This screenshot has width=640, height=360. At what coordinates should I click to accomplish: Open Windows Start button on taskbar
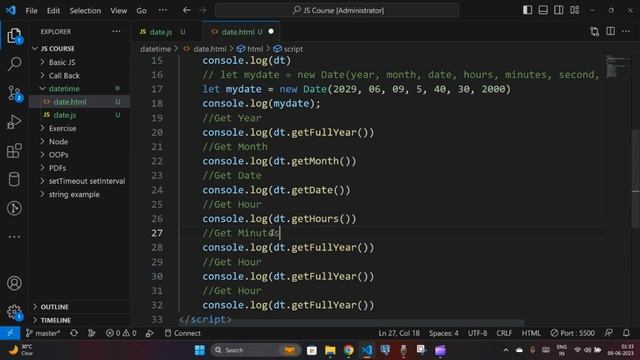200,350
